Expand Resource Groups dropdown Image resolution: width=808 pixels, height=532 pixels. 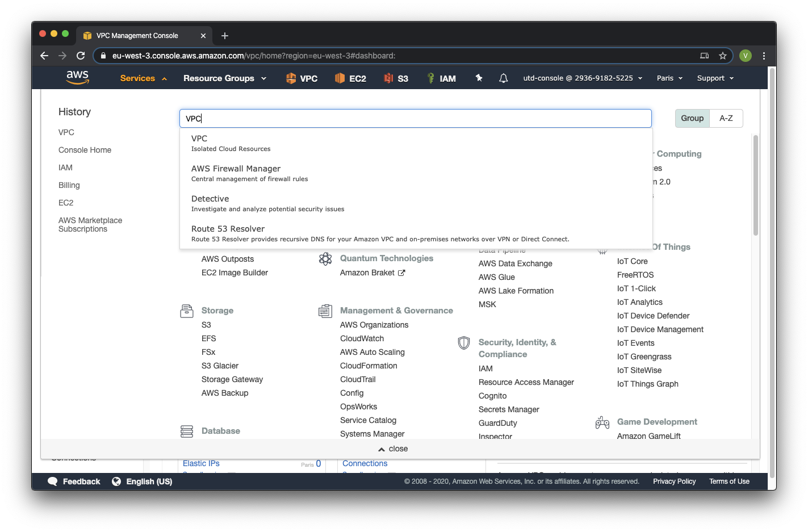point(225,78)
